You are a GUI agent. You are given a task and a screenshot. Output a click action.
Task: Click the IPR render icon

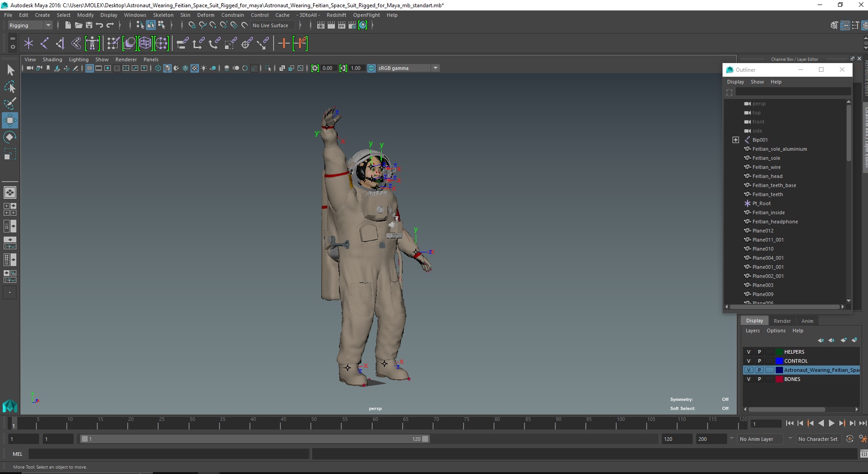341,25
